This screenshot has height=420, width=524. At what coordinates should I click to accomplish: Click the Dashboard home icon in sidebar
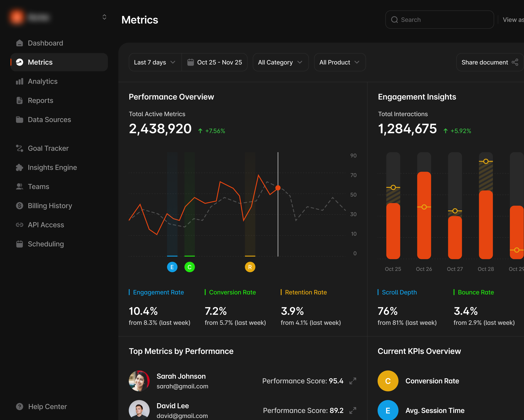[x=19, y=43]
